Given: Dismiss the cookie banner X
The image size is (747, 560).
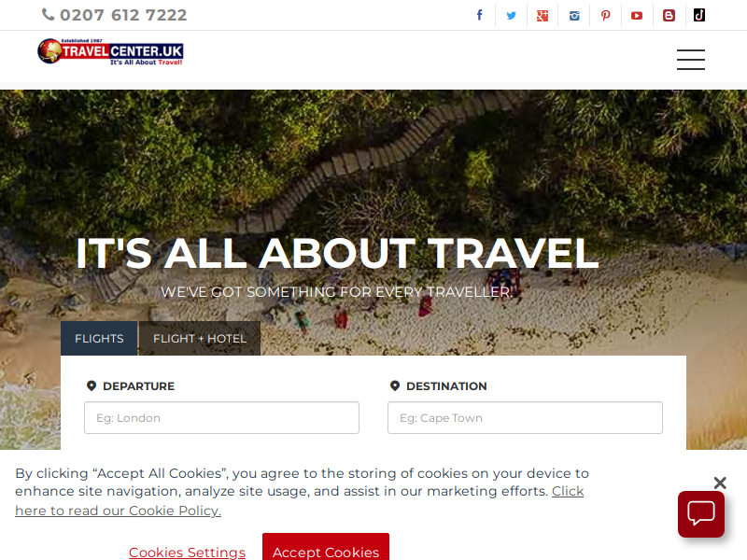Looking at the screenshot, I should [x=720, y=483].
